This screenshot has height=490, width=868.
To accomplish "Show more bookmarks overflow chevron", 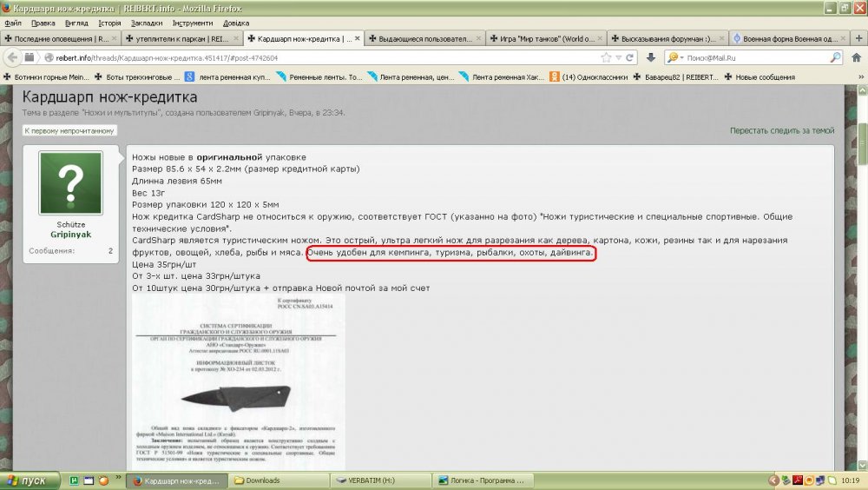I will tap(861, 77).
